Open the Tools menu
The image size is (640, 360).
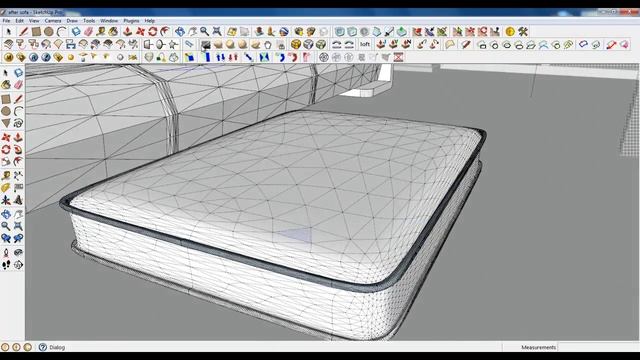(x=89, y=21)
